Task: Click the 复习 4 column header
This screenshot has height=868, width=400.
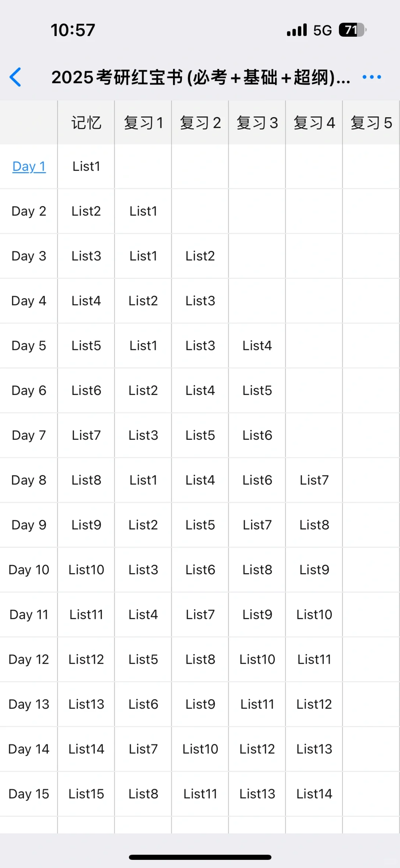Action: (x=314, y=123)
